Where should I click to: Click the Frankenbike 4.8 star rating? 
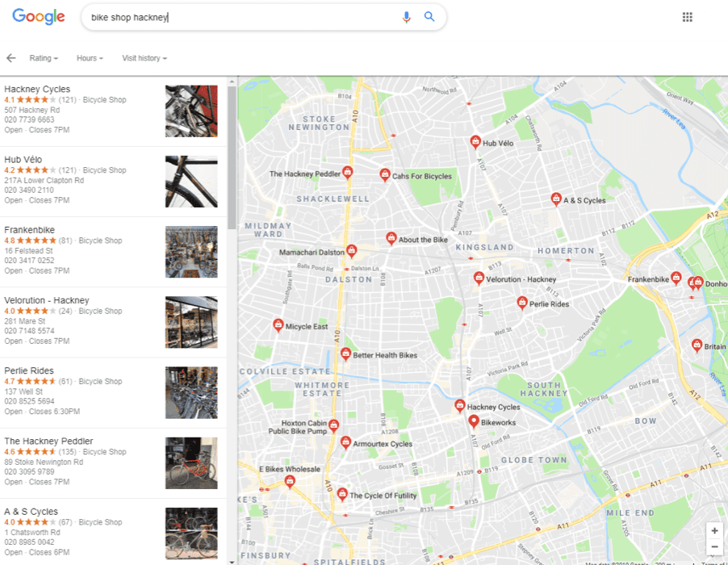[x=30, y=241]
